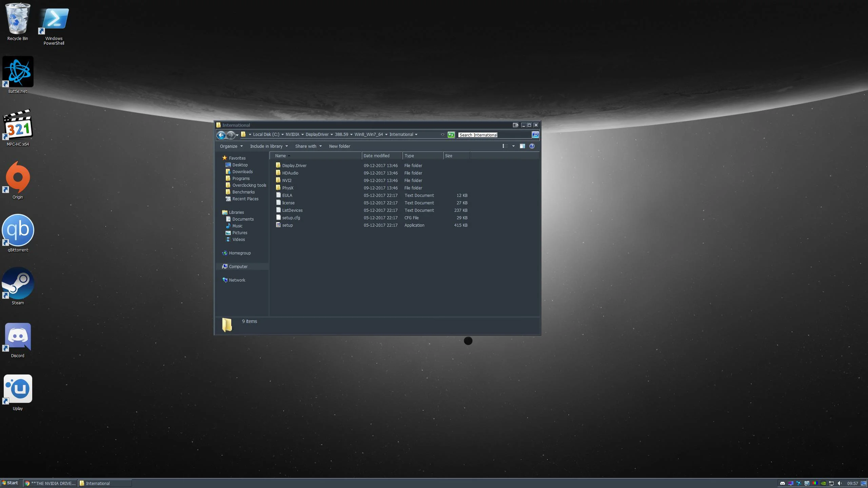
Task: Expand the DisplayDriver breadcrumb arrow
Action: 332,135
